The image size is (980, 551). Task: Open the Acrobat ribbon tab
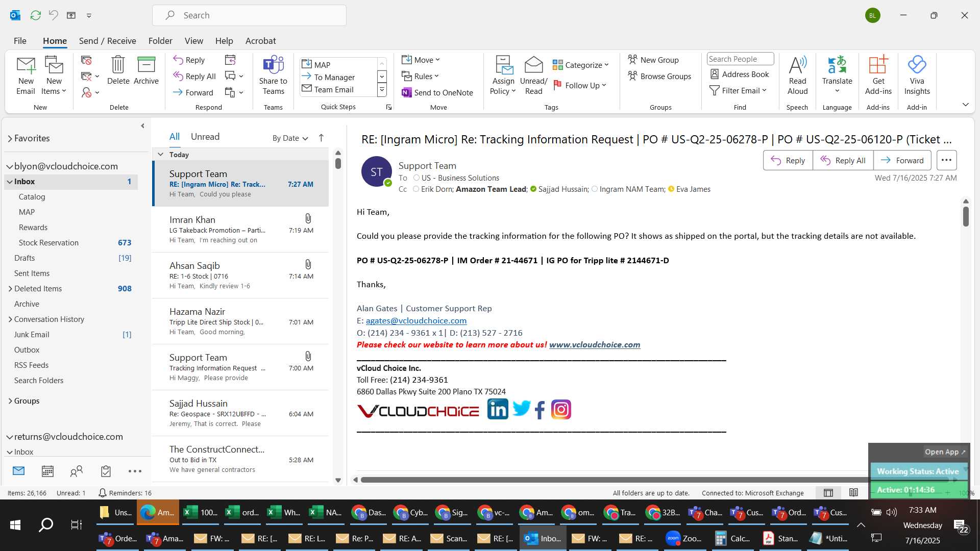point(260,41)
